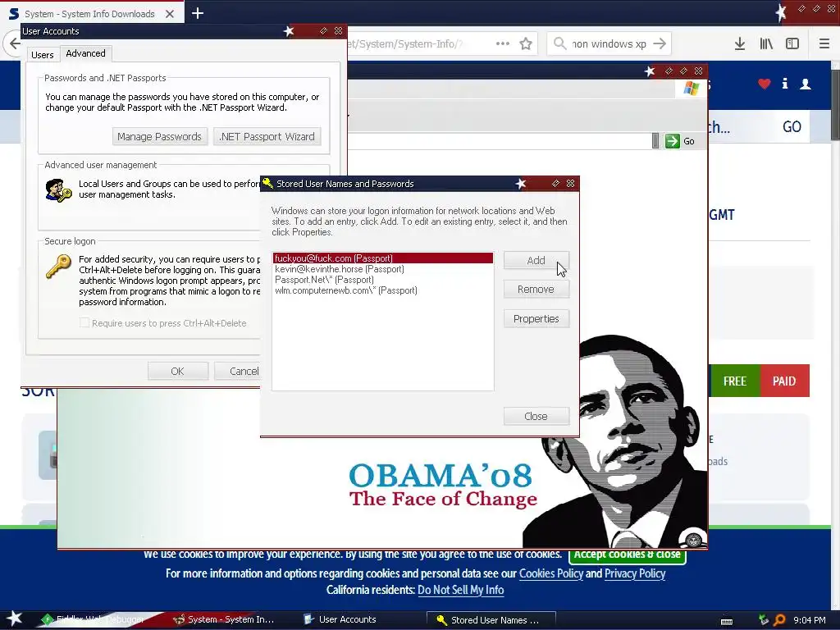This screenshot has height=630, width=840.
Task: Bookmark page with the star icon
Action: (x=526, y=44)
